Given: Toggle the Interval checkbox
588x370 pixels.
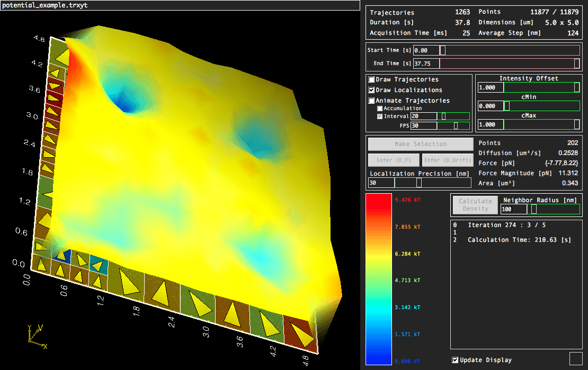Looking at the screenshot, I should tap(380, 116).
